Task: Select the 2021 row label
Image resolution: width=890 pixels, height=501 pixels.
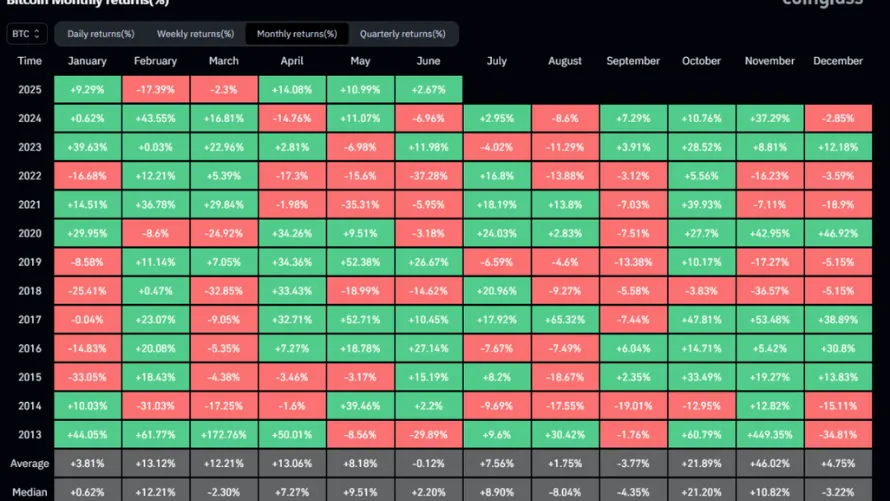Action: tap(30, 205)
